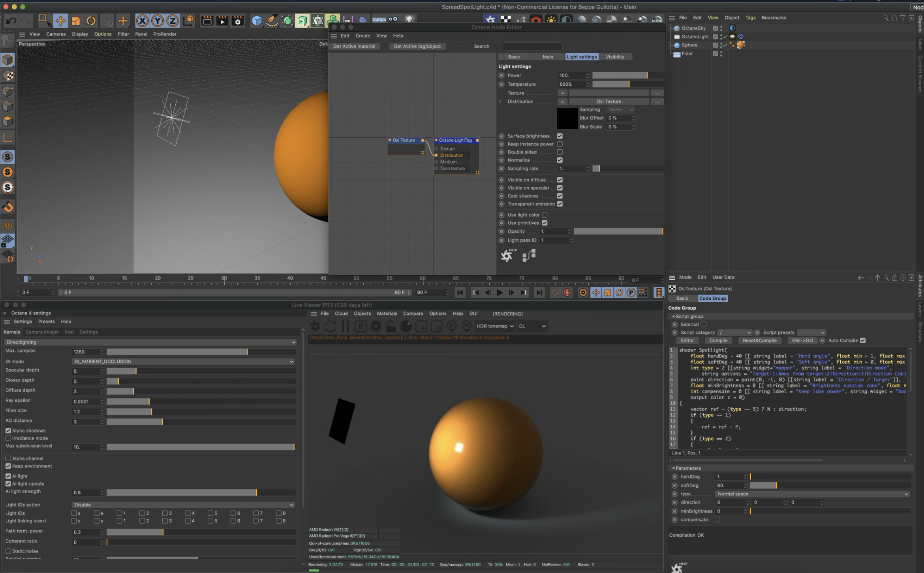Pause rendering in Live Viewer toolbar
This screenshot has height=573, width=924.
(x=346, y=326)
